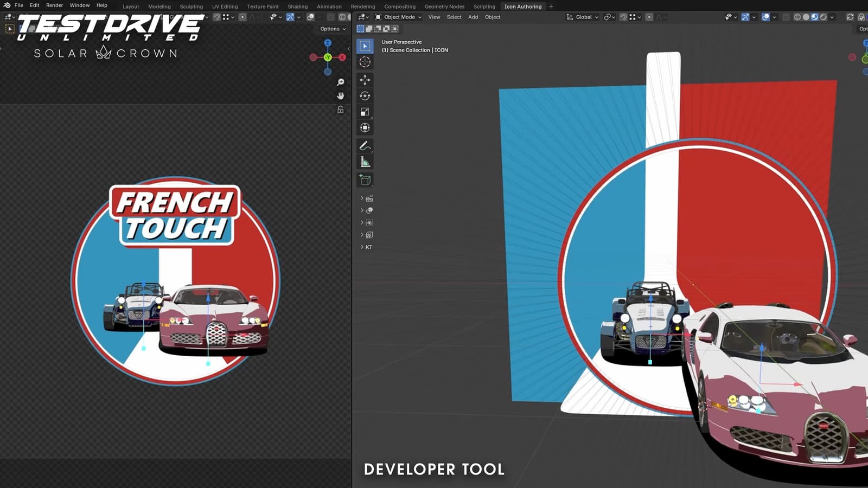Open the Render menu
This screenshot has height=488, width=868.
pyautogui.click(x=55, y=5)
